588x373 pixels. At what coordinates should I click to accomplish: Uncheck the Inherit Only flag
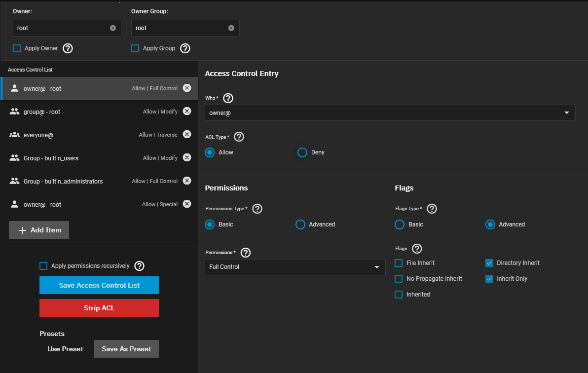pos(489,279)
